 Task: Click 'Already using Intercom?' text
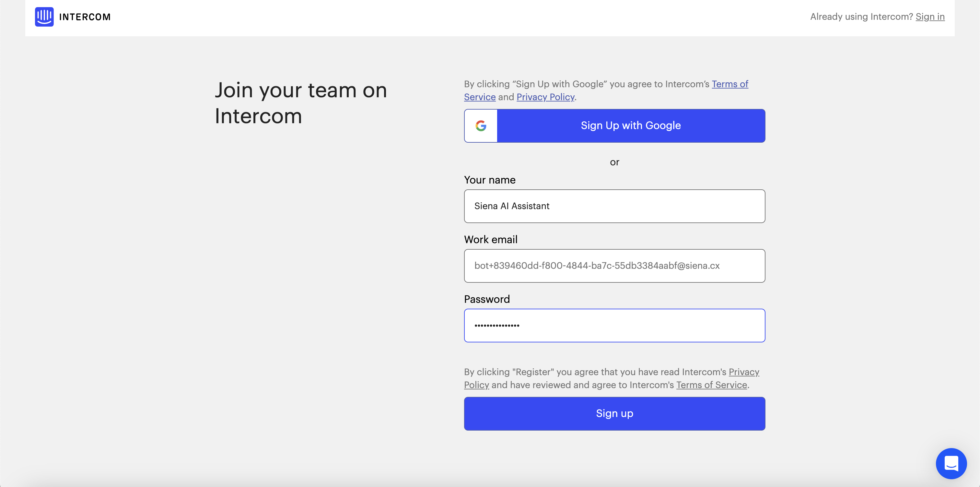[861, 16]
